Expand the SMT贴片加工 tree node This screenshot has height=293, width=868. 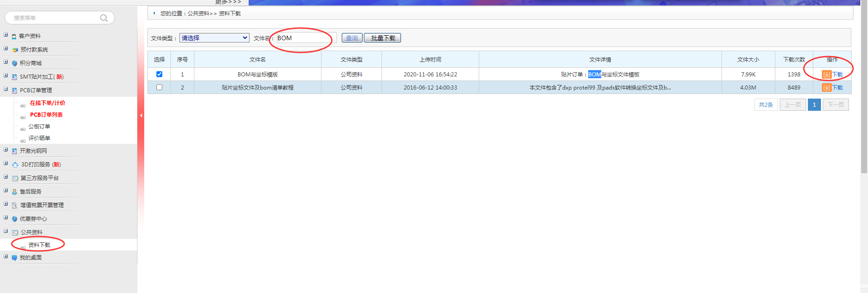point(6,76)
